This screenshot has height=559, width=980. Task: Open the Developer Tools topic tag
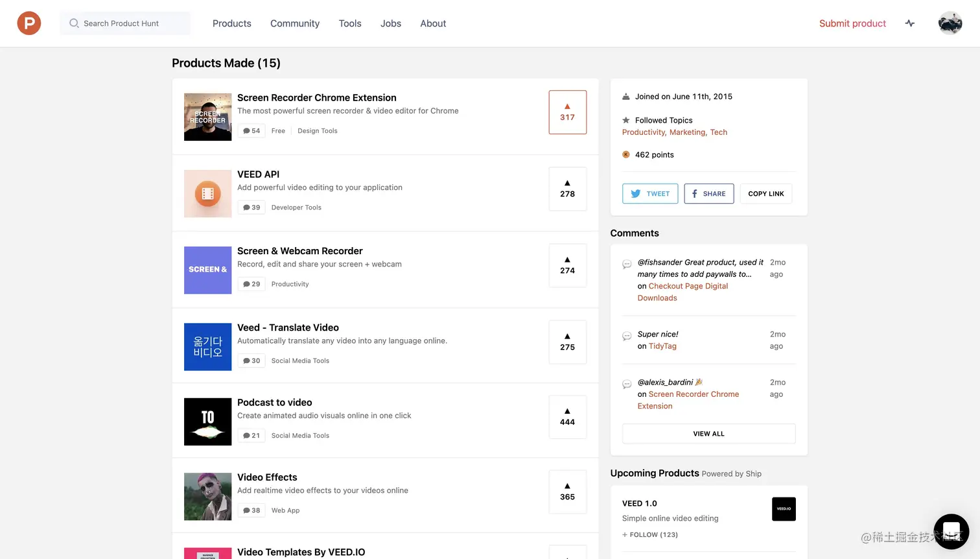pyautogui.click(x=296, y=208)
